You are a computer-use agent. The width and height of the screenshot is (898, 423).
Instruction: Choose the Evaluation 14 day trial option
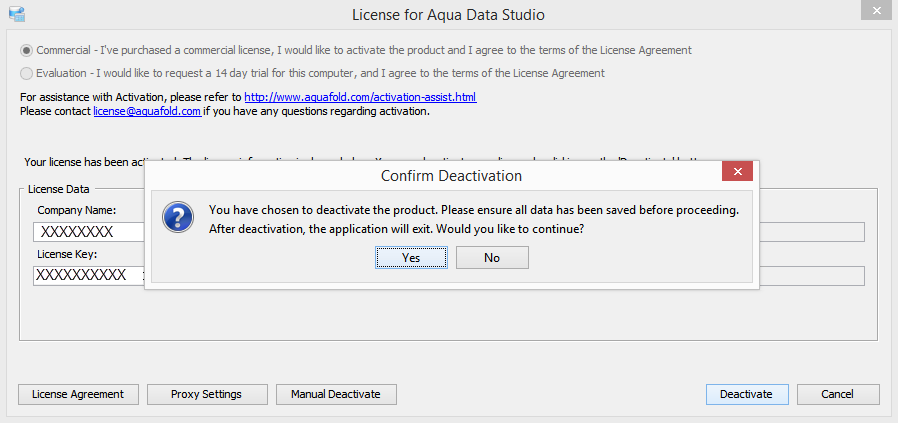pyautogui.click(x=27, y=73)
